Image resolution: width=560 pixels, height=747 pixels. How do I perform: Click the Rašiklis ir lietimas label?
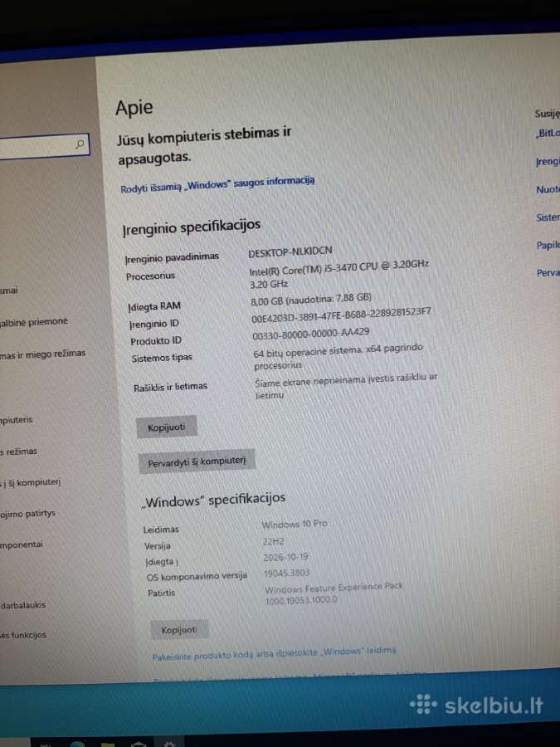[170, 387]
